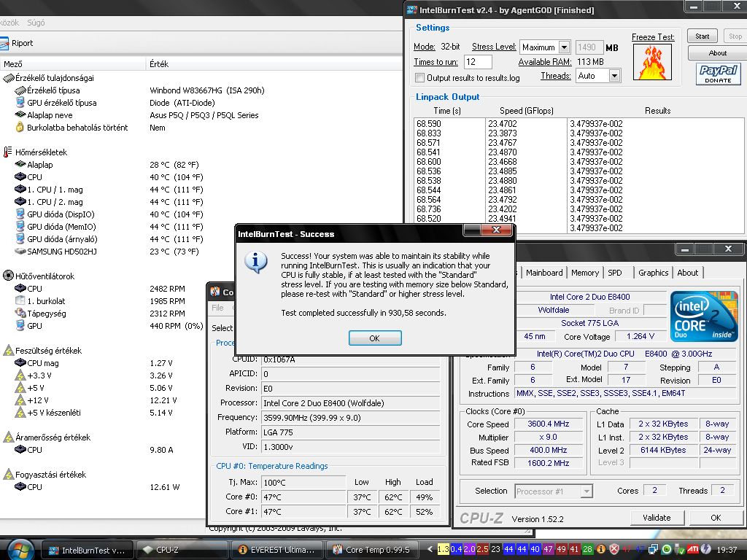Click the OK button in CPU-Z
747x560 pixels.
pyautogui.click(x=716, y=518)
